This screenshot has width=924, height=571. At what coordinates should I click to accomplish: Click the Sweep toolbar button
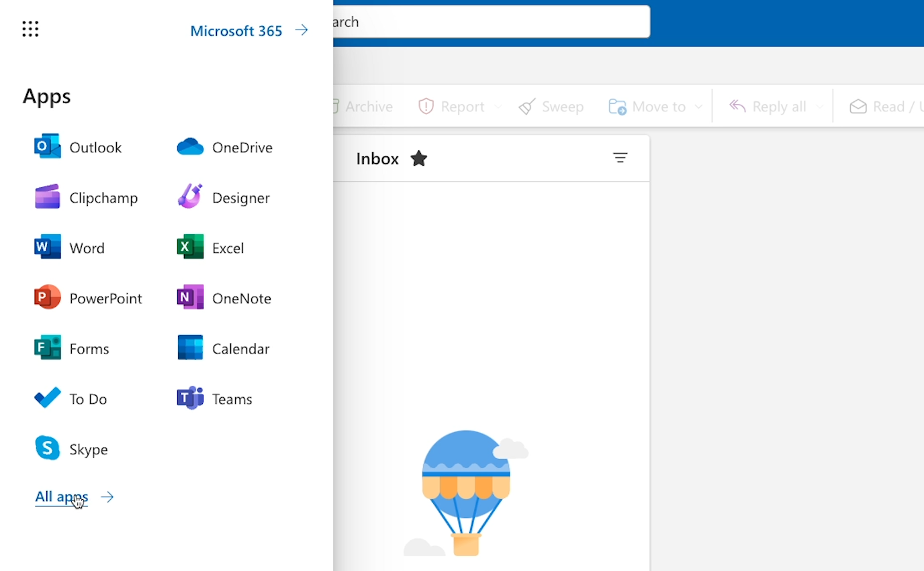(551, 107)
